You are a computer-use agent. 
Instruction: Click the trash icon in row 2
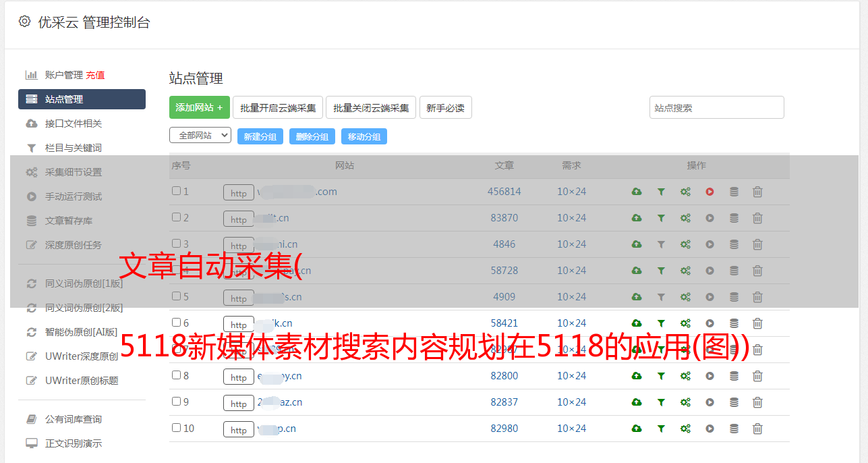757,218
